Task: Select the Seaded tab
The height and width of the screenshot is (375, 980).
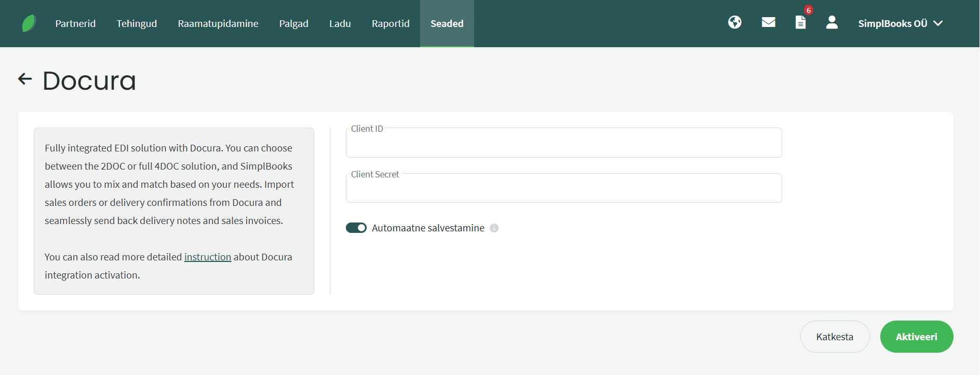Action: [447, 23]
